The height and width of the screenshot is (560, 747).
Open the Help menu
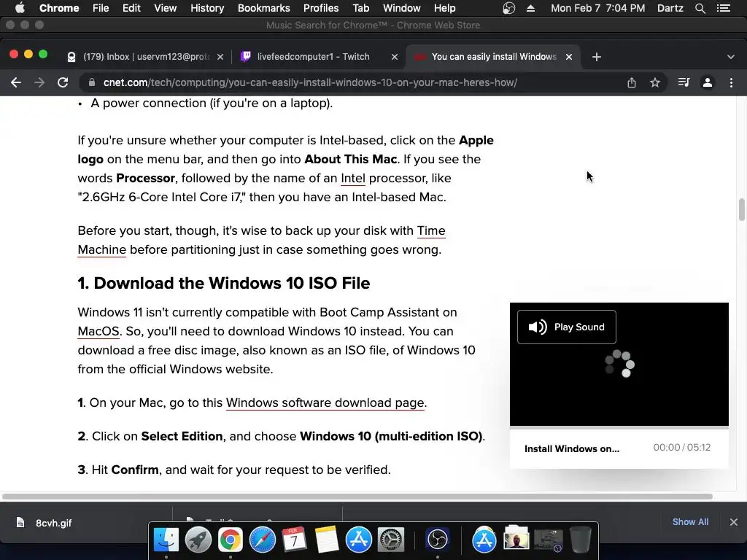pos(444,8)
